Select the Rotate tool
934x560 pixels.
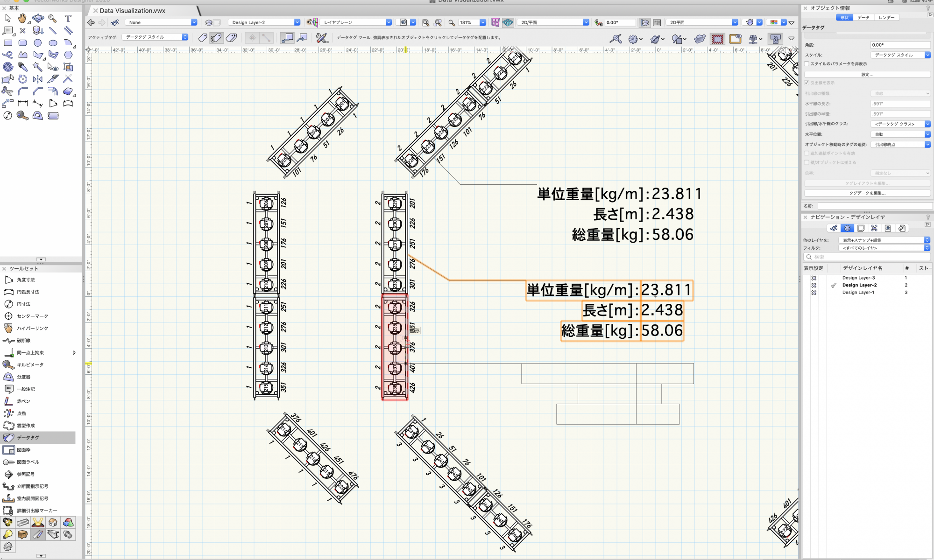22,79
